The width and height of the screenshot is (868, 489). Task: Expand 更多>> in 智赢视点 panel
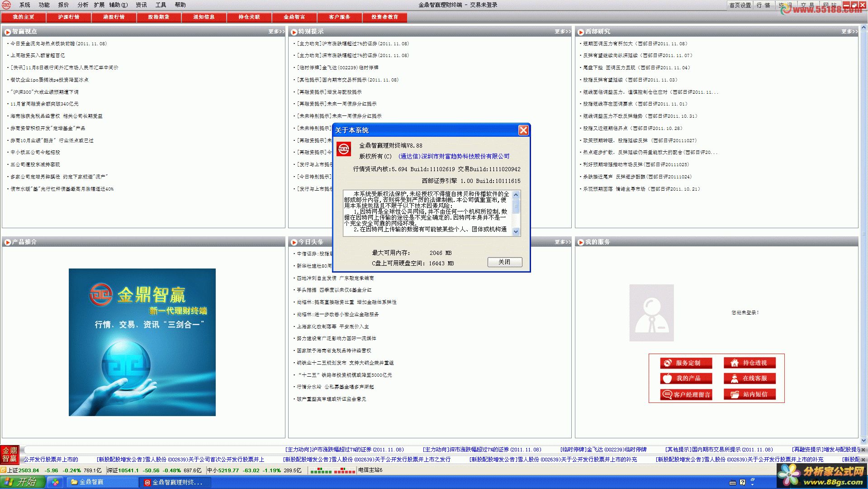pyautogui.click(x=276, y=32)
